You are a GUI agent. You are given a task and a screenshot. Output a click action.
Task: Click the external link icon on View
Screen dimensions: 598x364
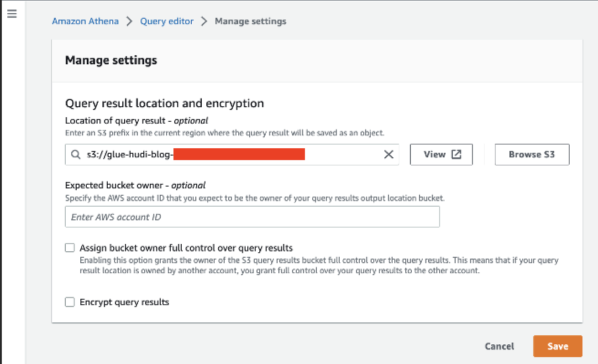pos(456,155)
